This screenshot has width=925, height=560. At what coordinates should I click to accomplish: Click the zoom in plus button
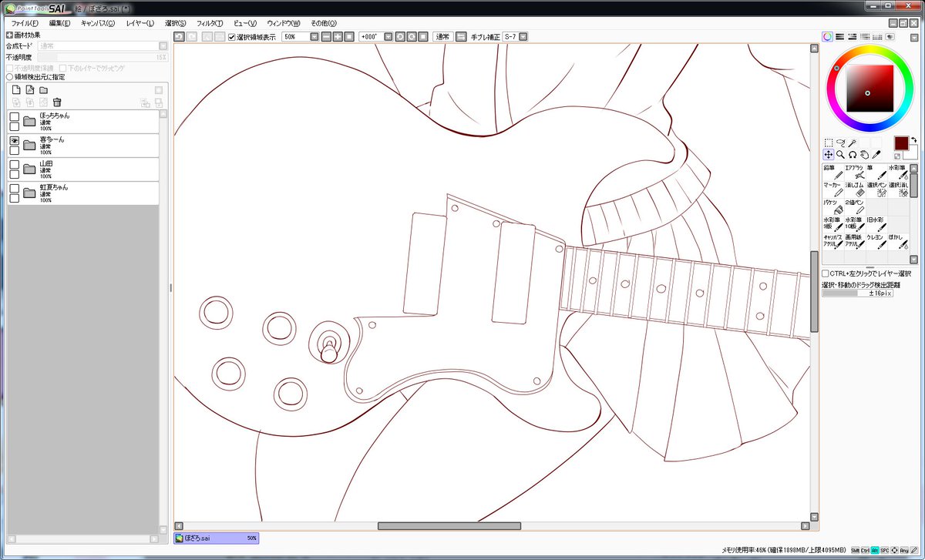[338, 36]
